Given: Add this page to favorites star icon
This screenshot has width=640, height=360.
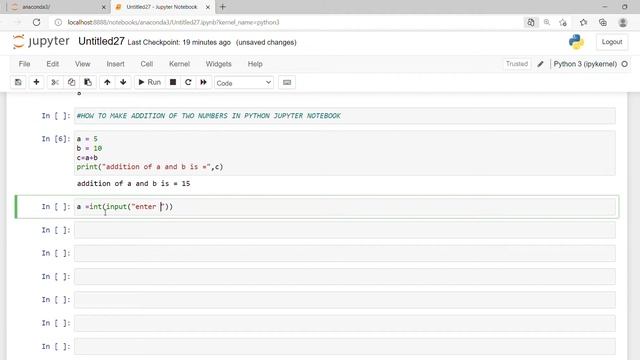Looking at the screenshot, I should [563, 22].
